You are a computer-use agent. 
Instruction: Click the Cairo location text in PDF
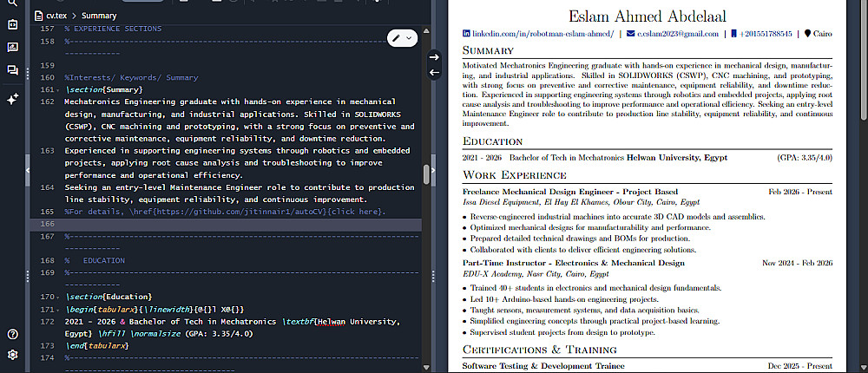pos(823,34)
